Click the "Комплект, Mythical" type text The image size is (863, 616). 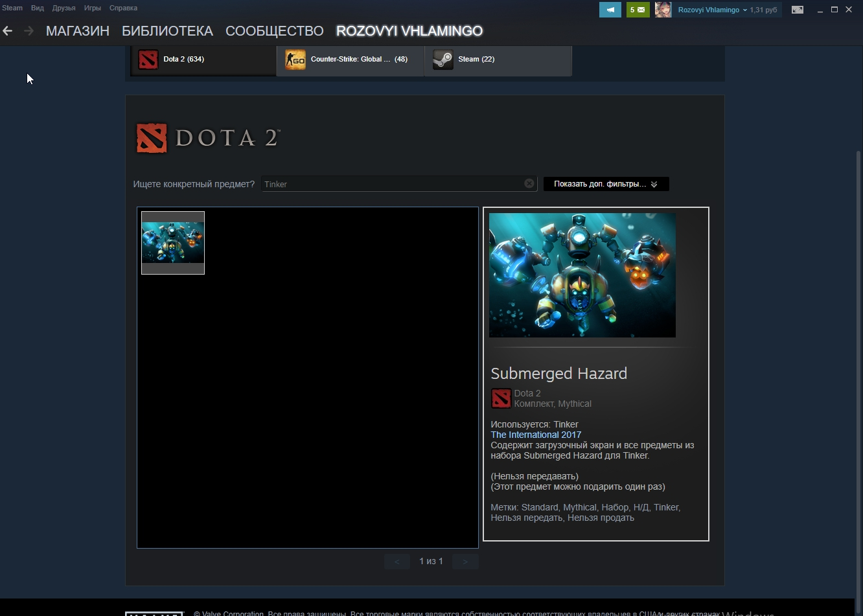point(553,404)
